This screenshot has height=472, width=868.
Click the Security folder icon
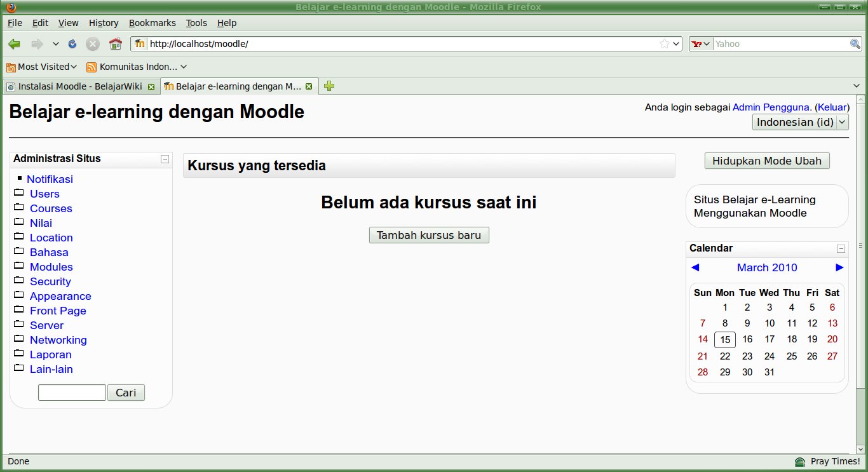point(18,280)
